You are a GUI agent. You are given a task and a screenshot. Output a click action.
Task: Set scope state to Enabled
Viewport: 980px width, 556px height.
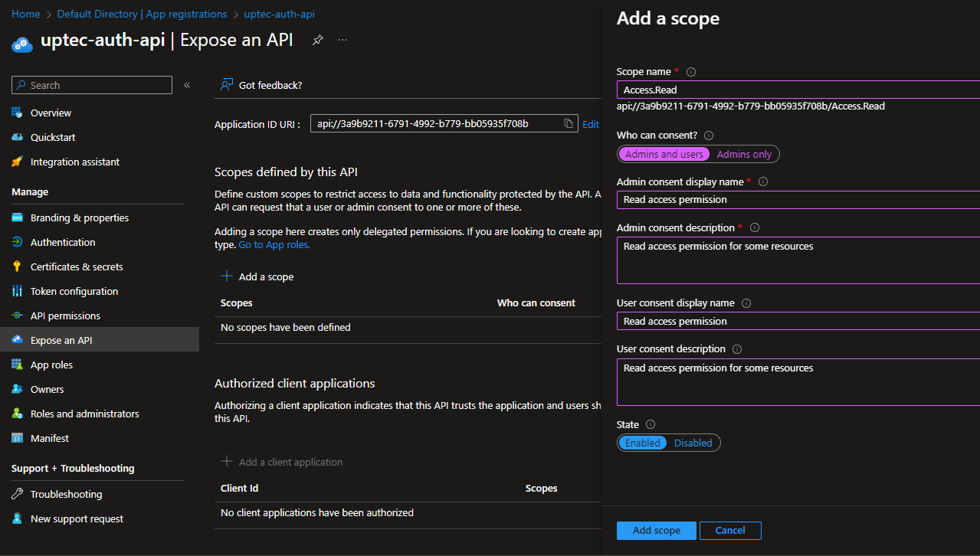click(643, 443)
